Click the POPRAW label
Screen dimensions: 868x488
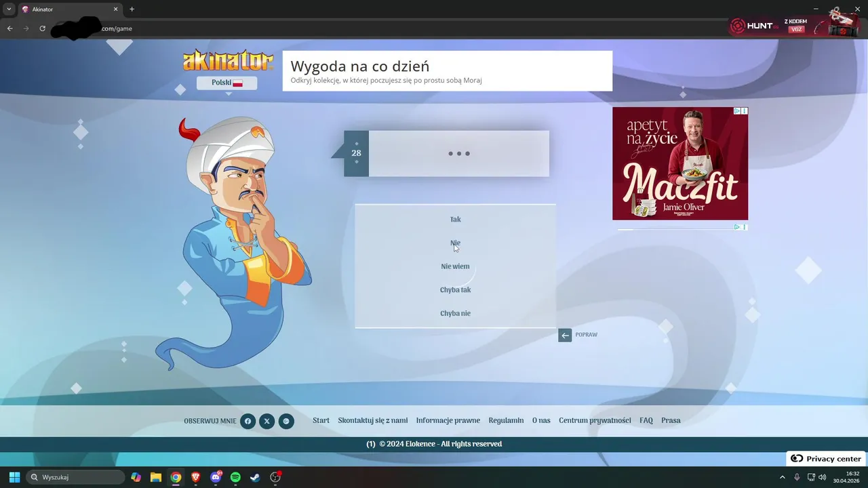[x=586, y=335]
